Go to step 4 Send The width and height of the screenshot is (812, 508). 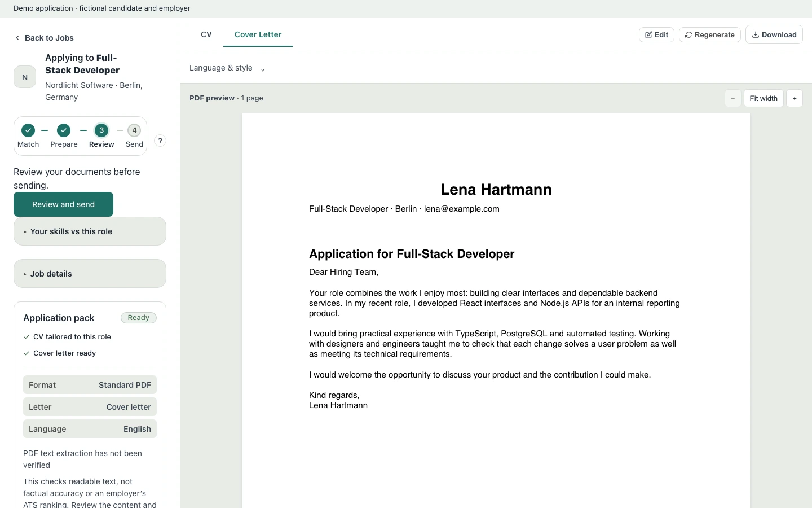134,130
